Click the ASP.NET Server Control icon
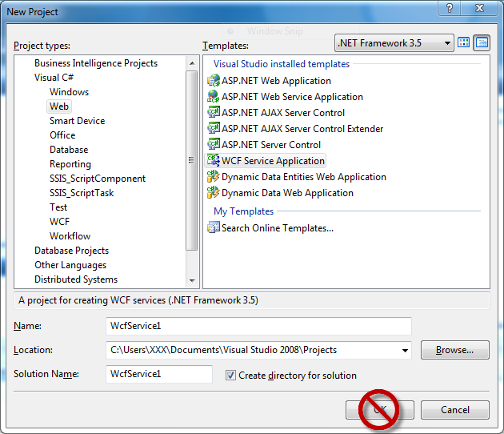The height and width of the screenshot is (434, 504). pyautogui.click(x=214, y=144)
